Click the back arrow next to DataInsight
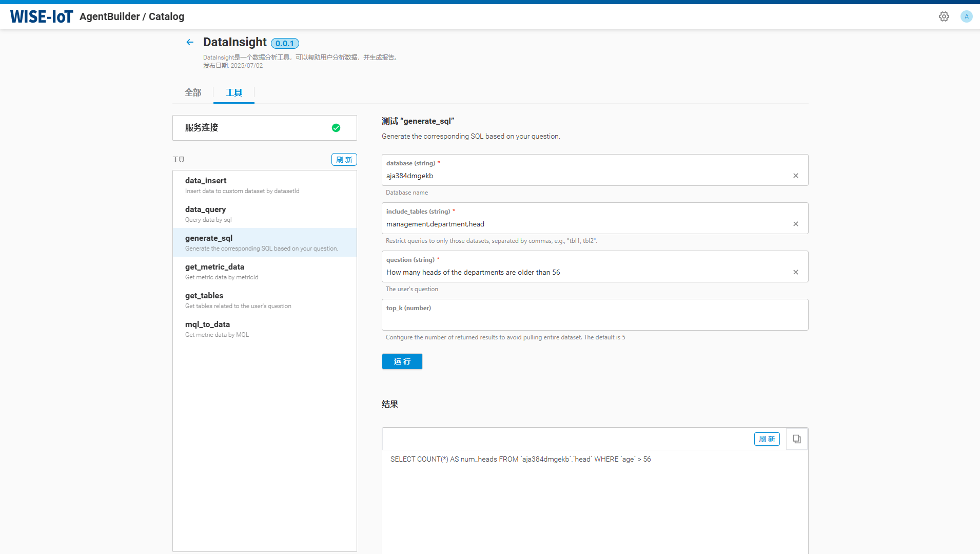Viewport: 980px width, 554px height. [190, 42]
